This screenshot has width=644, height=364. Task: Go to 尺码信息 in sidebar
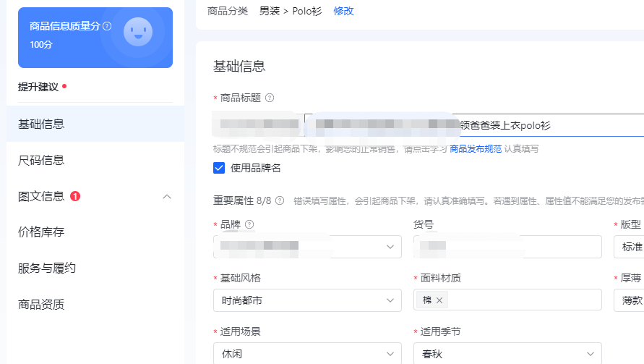(x=95, y=160)
